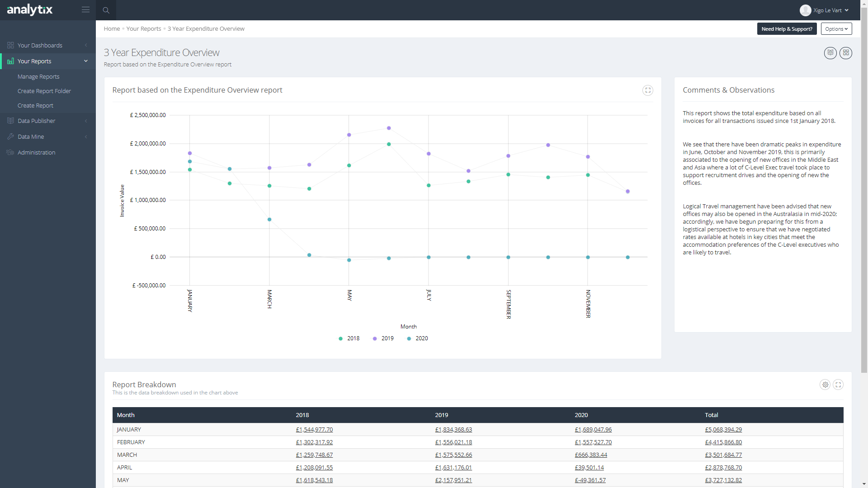Image resolution: width=868 pixels, height=488 pixels.
Task: Go to Home breadcrumb link
Action: (x=112, y=29)
